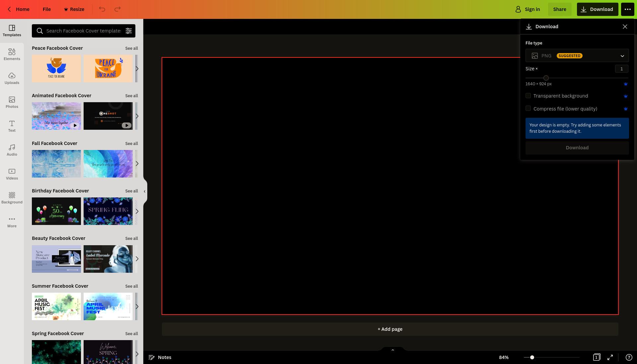Click the crown icon next to Transparent background

(x=626, y=96)
